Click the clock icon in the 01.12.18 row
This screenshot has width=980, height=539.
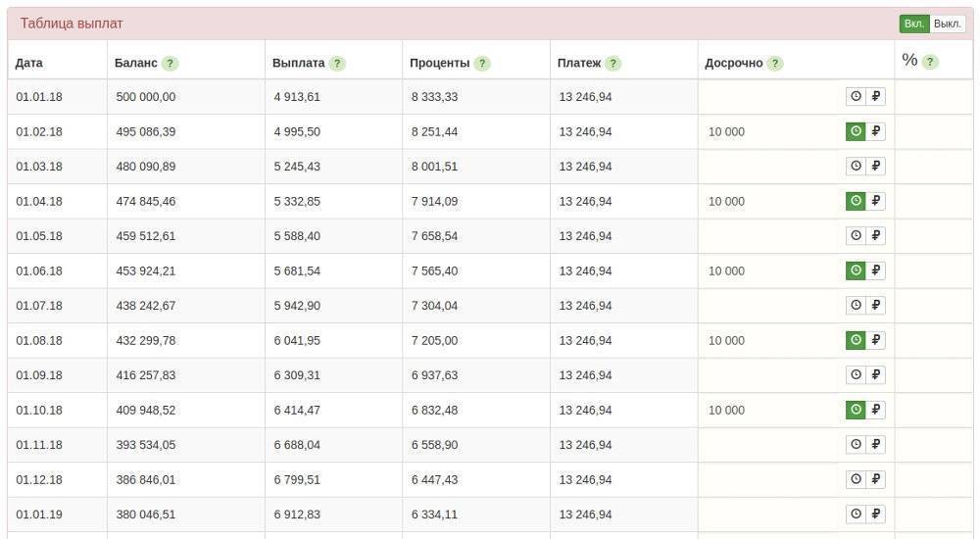click(x=856, y=479)
